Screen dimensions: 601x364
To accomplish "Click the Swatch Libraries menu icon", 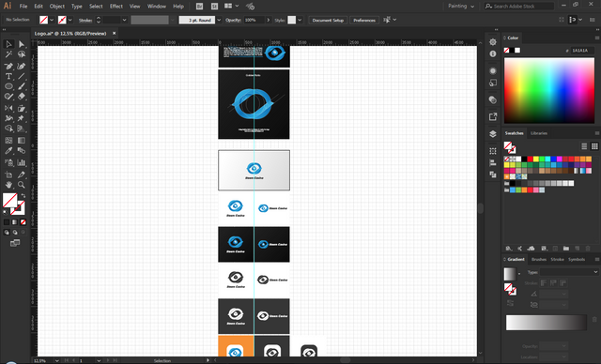I will [509, 249].
